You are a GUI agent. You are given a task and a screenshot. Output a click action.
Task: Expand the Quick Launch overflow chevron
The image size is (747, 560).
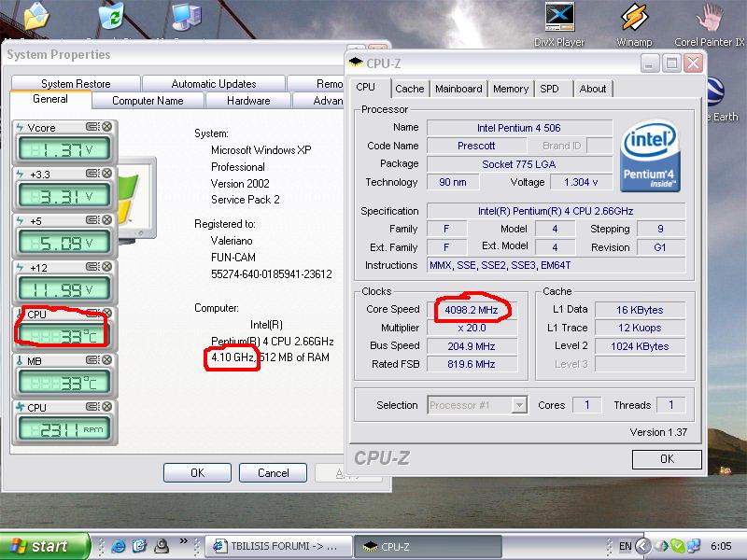184,541
